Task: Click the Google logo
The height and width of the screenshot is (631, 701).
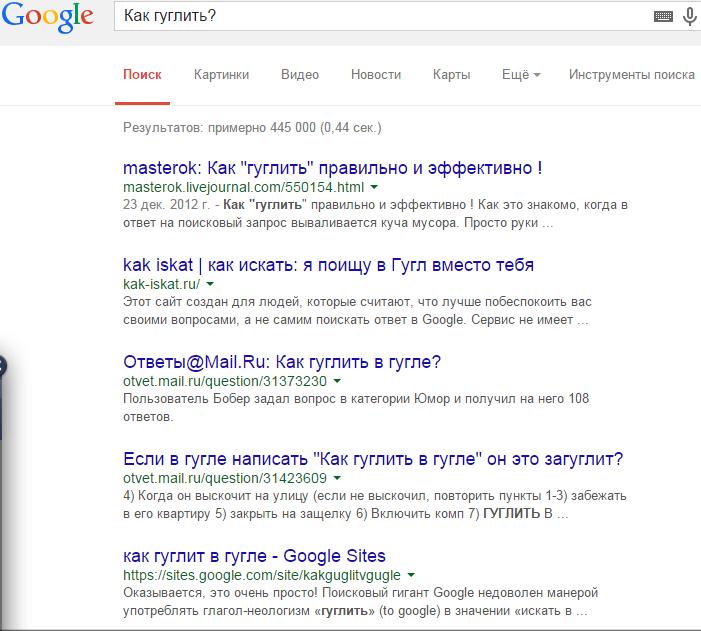Action: tap(47, 17)
